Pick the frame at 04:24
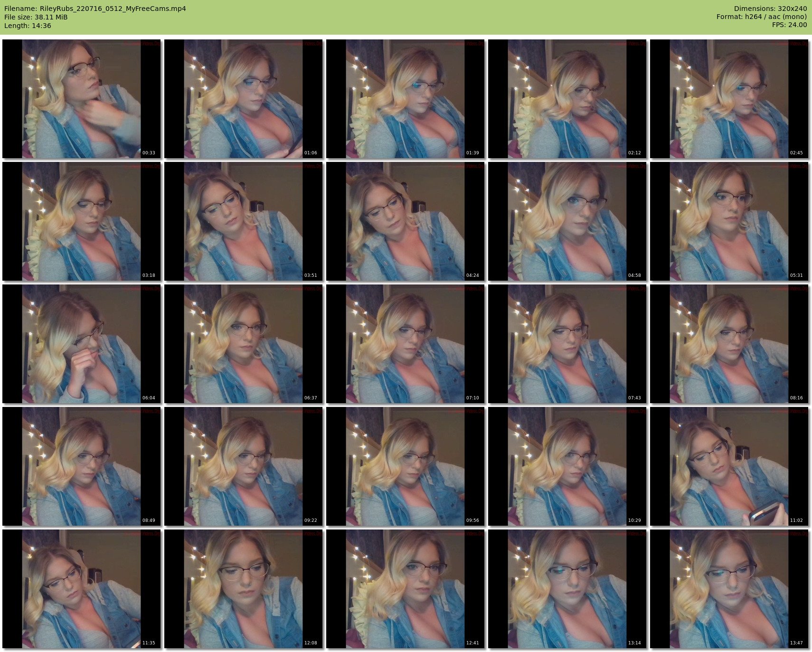Image resolution: width=812 pixels, height=652 pixels. tap(406, 221)
